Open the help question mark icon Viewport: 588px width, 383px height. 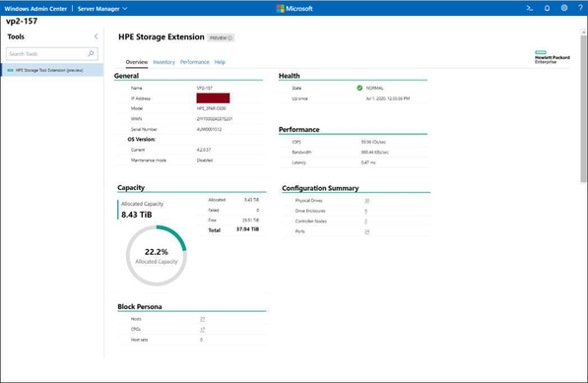coord(580,8)
